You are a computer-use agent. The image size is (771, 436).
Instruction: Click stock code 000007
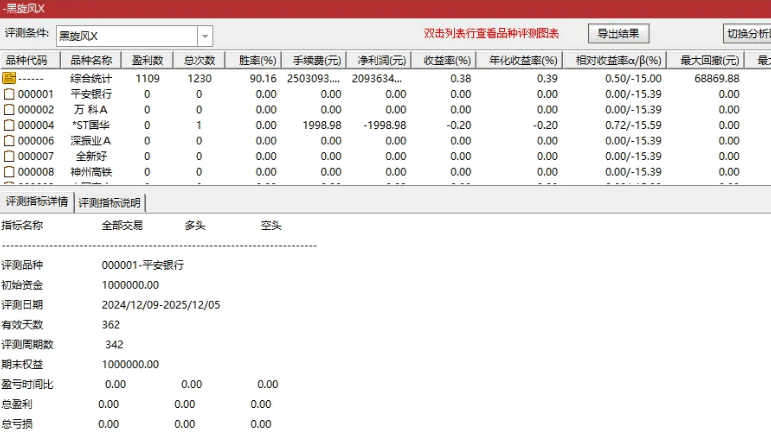(36, 156)
